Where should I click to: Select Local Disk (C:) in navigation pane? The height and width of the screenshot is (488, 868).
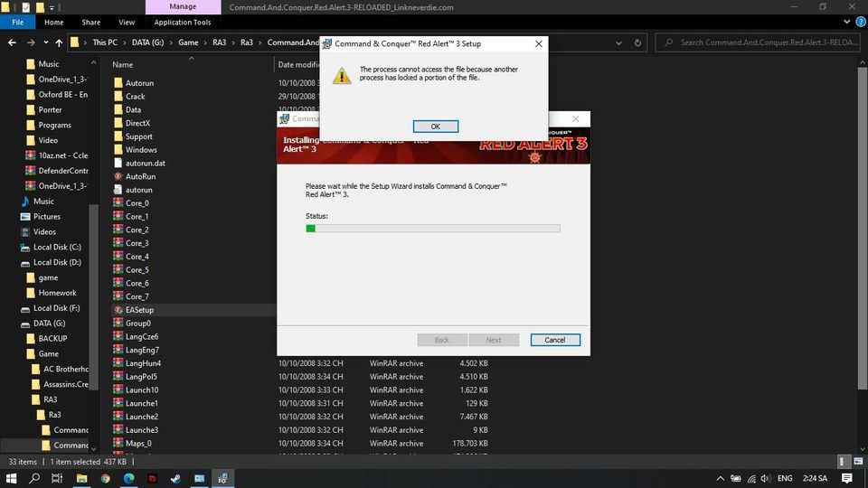click(57, 247)
